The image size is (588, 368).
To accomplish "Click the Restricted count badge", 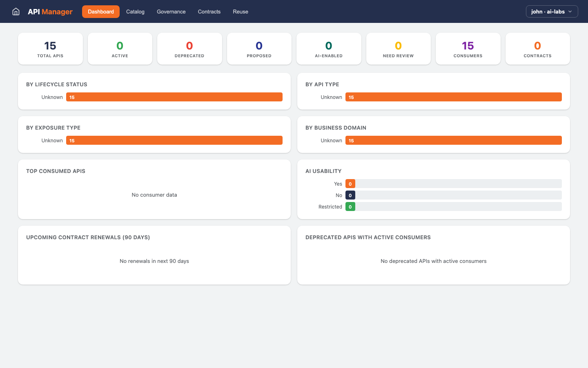I will coord(350,206).
